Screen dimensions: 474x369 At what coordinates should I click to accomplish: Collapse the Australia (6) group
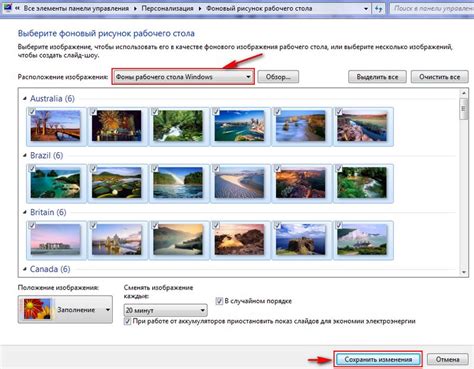click(25, 98)
